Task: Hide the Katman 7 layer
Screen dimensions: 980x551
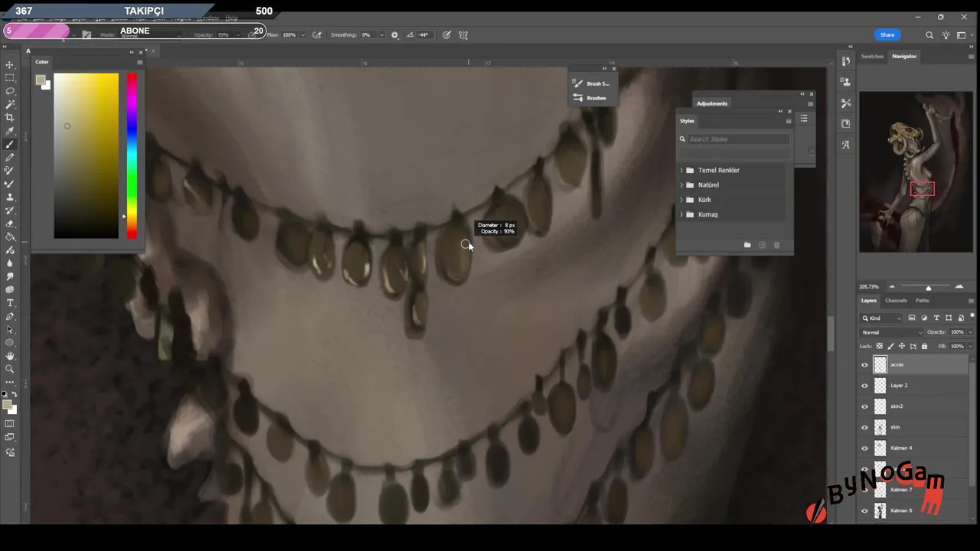Action: 865,490
